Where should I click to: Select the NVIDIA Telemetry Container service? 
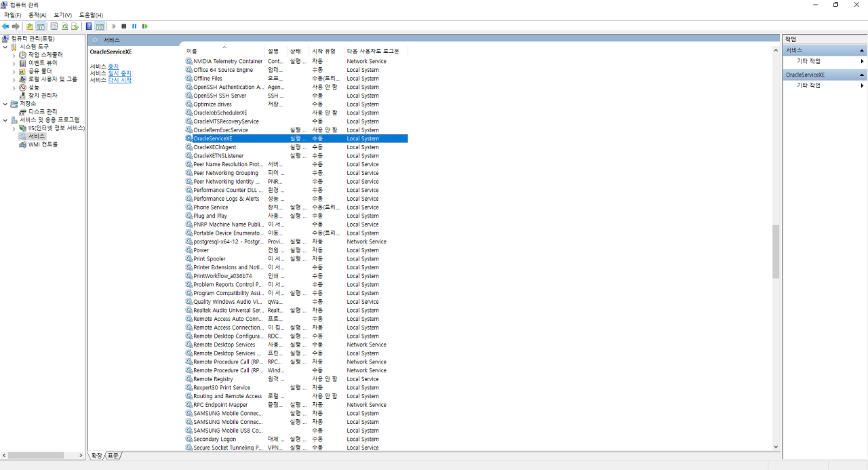(296, 61)
